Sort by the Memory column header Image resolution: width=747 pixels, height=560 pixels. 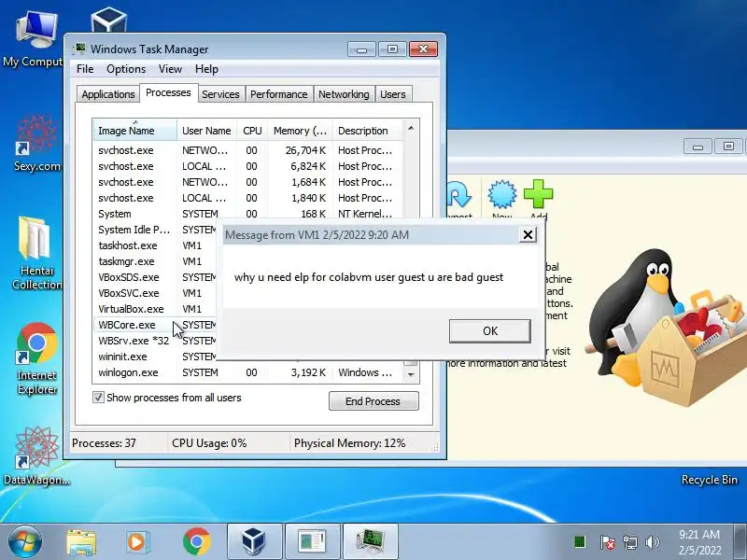pyautogui.click(x=300, y=131)
